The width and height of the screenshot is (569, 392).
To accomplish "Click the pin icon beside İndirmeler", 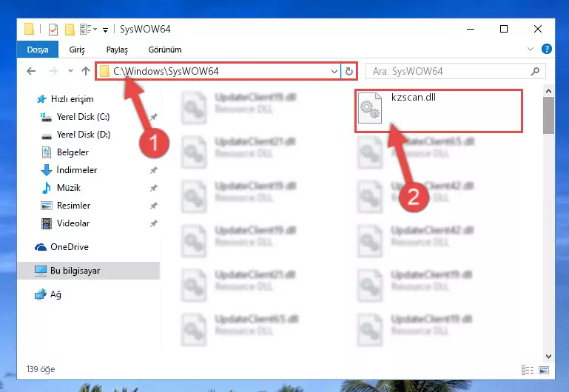I will click(154, 170).
